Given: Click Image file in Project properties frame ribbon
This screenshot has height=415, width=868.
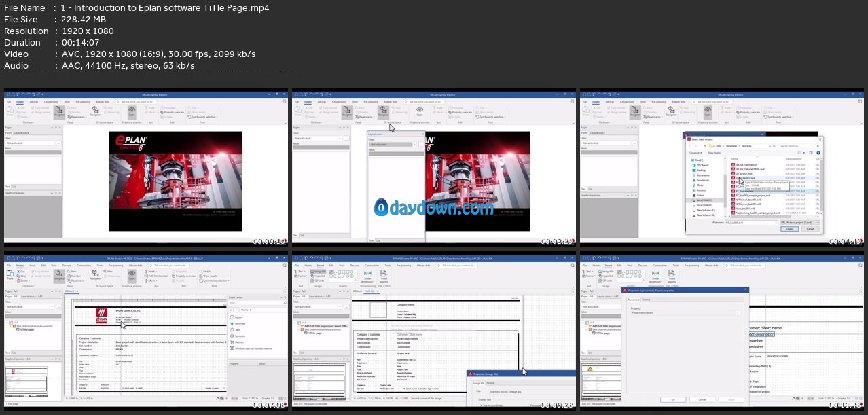Looking at the screenshot, I should pos(606,272).
